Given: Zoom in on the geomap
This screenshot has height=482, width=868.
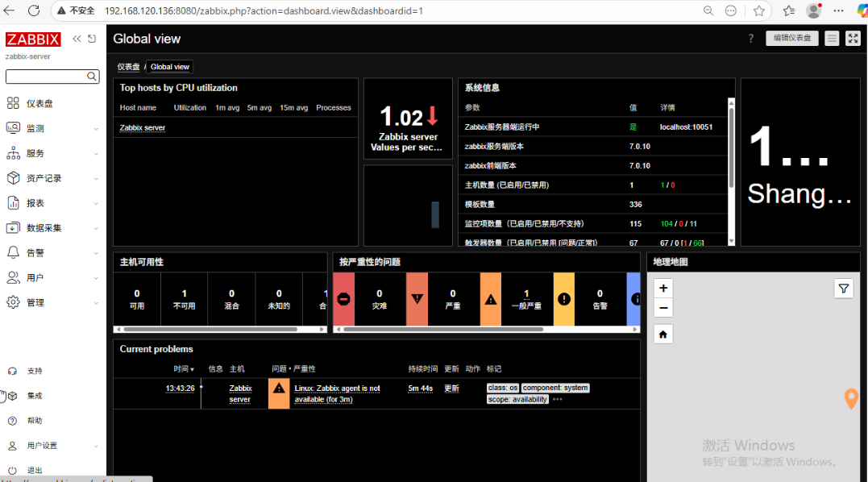Looking at the screenshot, I should tap(662, 288).
